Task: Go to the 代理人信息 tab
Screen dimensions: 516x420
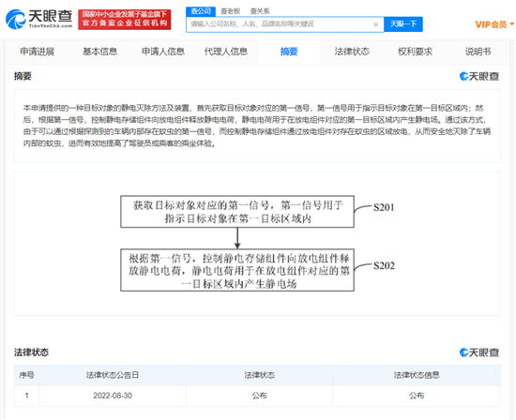Action: [x=226, y=52]
